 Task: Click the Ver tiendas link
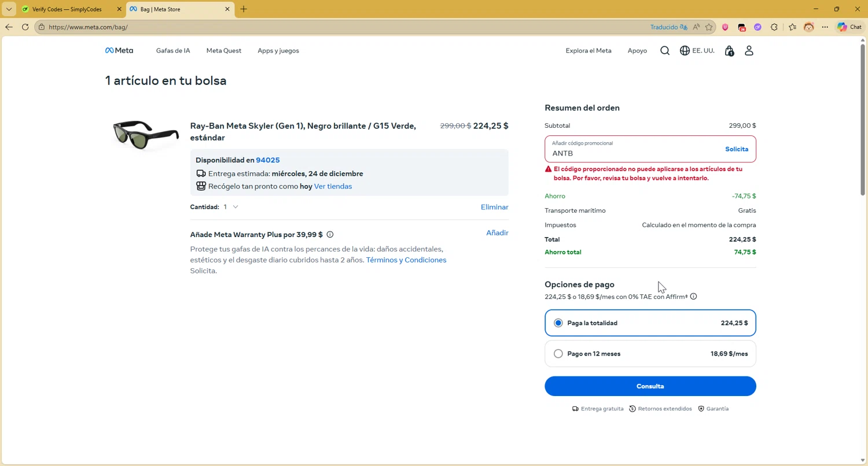coord(333,186)
